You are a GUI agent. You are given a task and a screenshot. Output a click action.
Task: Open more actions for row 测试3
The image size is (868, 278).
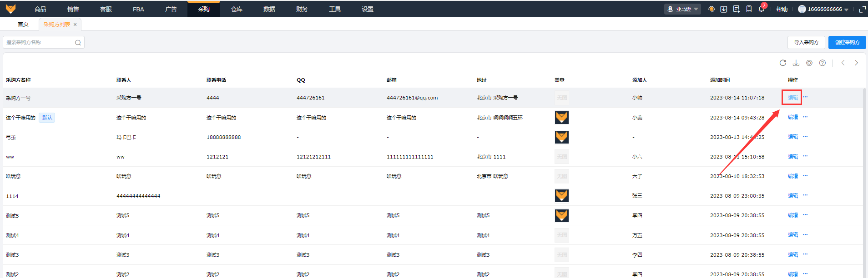click(805, 254)
